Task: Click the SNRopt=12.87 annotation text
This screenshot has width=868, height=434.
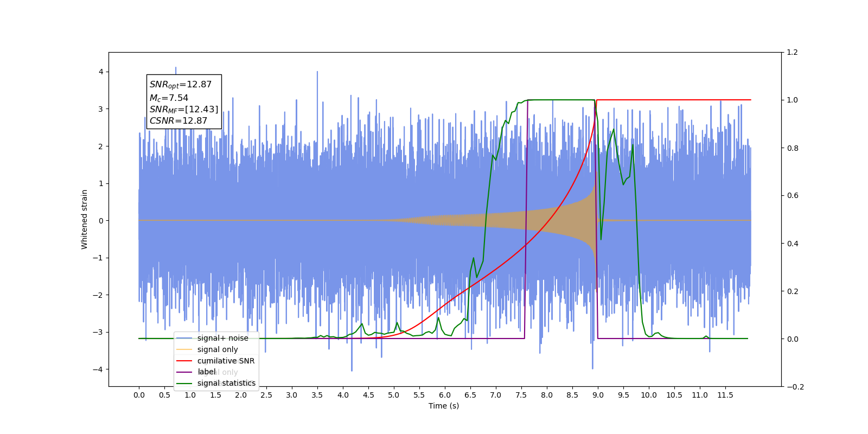Action: point(181,85)
